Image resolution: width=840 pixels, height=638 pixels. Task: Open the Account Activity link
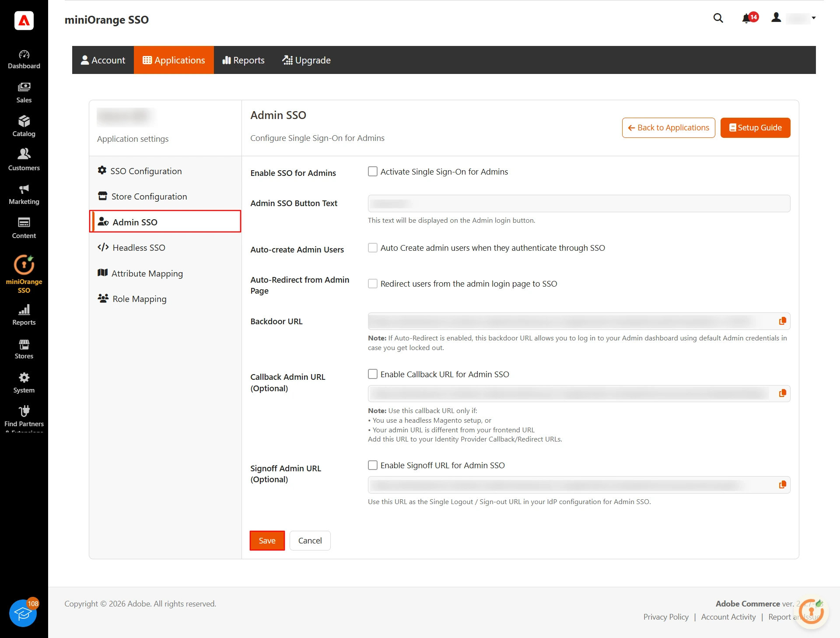point(728,617)
